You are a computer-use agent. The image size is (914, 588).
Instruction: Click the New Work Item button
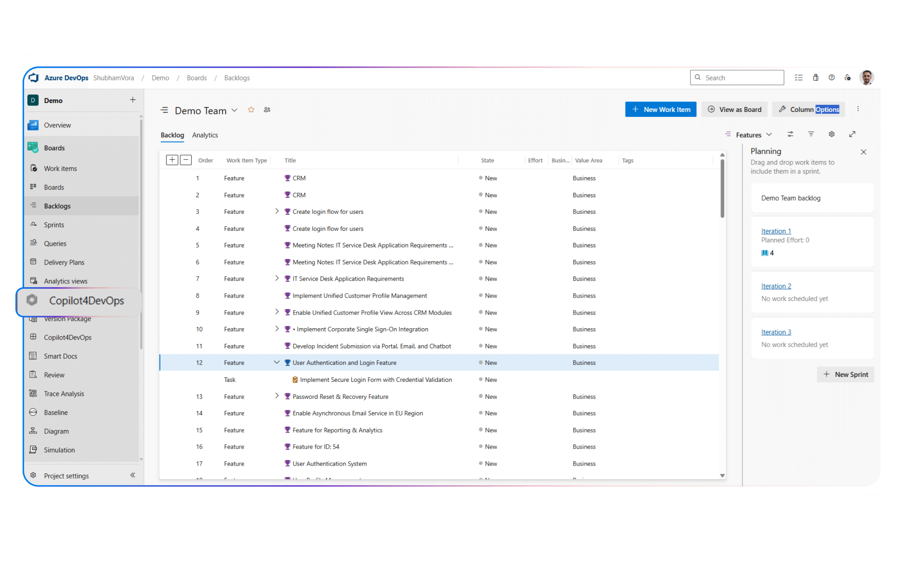click(661, 110)
